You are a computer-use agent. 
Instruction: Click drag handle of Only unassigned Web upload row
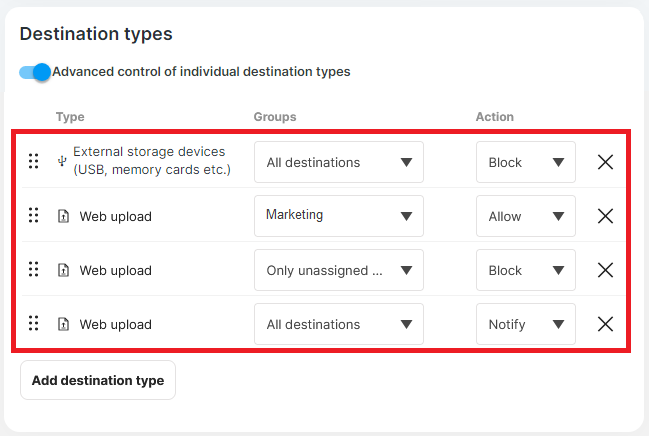34,269
